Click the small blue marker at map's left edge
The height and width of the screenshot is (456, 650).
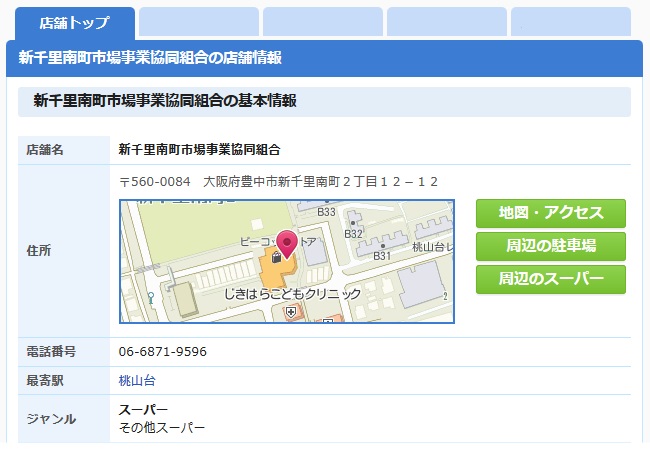tap(150, 297)
